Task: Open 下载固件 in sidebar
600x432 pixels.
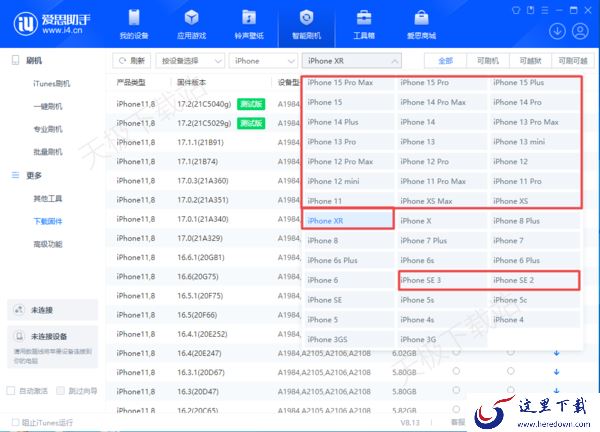Action: [48, 221]
